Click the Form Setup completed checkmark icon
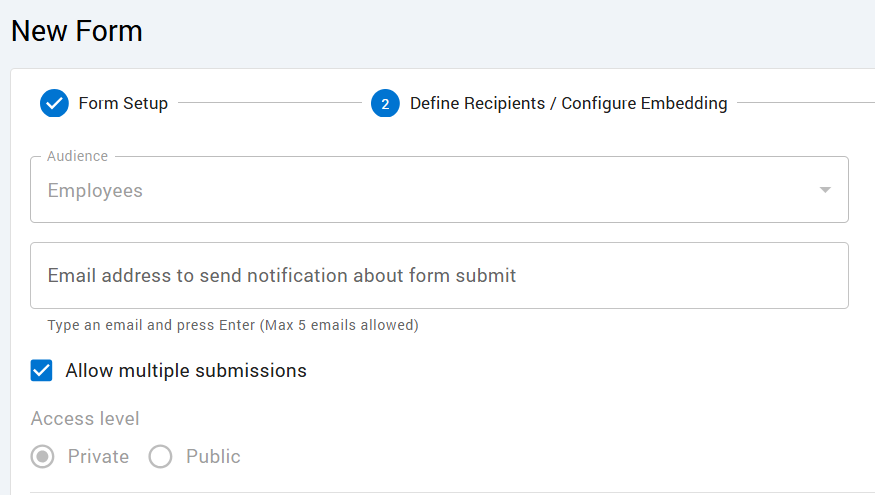The width and height of the screenshot is (875, 495). (54, 103)
